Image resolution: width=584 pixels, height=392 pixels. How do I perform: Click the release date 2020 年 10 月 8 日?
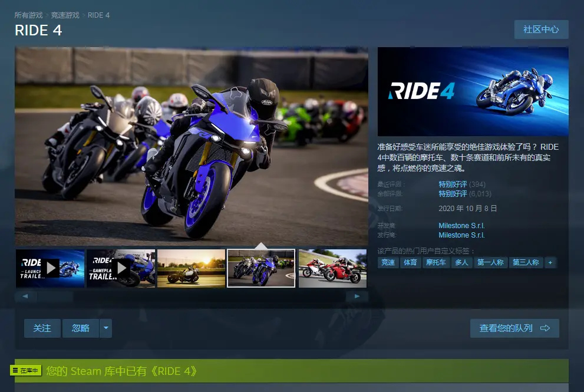(x=468, y=208)
